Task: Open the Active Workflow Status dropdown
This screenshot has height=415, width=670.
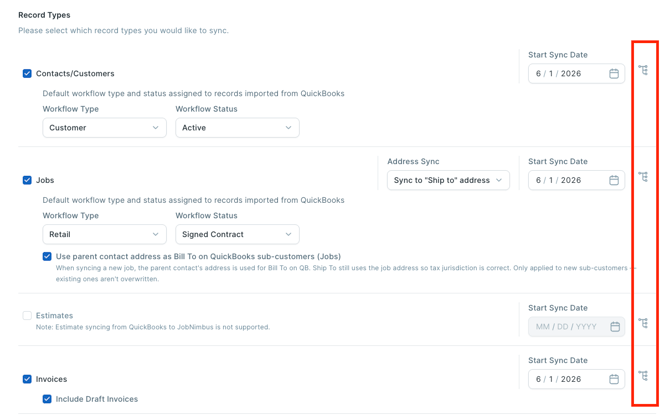Action: [237, 128]
